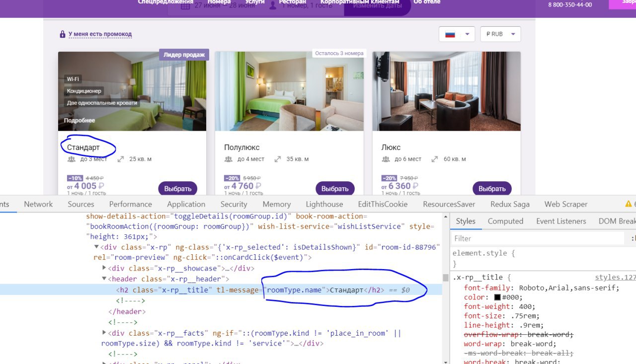Click the Люкс room title

391,147
